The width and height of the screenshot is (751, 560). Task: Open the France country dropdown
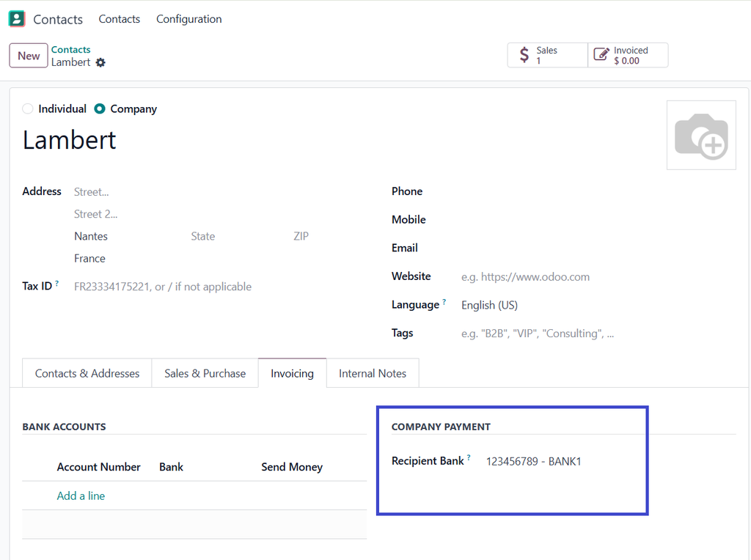[220, 259]
